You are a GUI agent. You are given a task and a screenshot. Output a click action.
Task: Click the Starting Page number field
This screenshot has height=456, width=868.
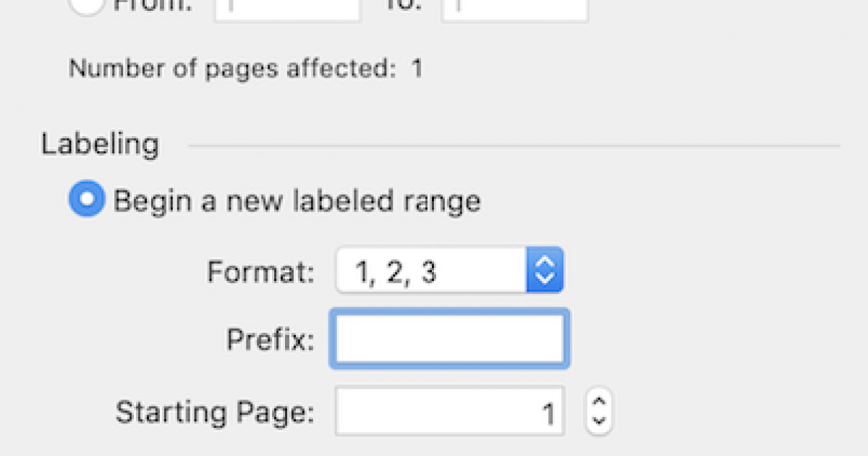coord(448,411)
